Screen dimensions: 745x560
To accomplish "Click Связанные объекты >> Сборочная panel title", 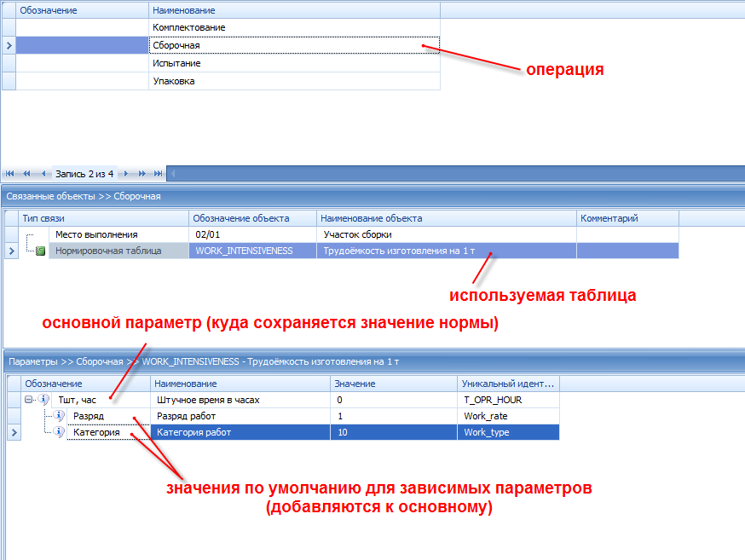I will [x=84, y=196].
